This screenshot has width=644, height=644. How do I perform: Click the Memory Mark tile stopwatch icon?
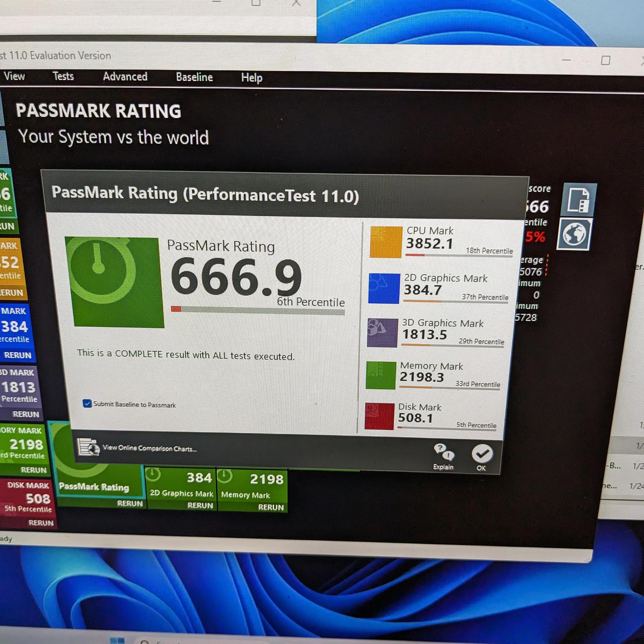225,476
